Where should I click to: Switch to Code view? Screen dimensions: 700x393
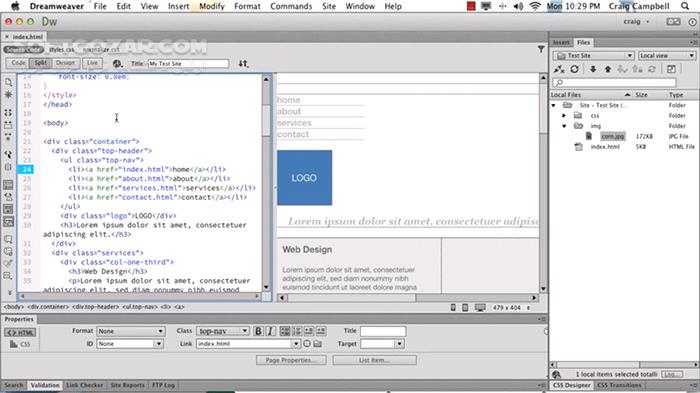[18, 63]
